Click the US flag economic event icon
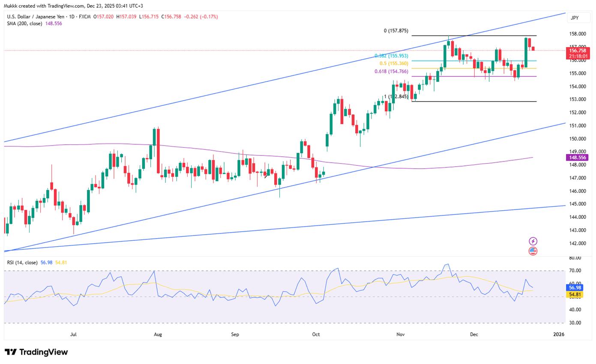The width and height of the screenshot is (596, 364). point(533,251)
